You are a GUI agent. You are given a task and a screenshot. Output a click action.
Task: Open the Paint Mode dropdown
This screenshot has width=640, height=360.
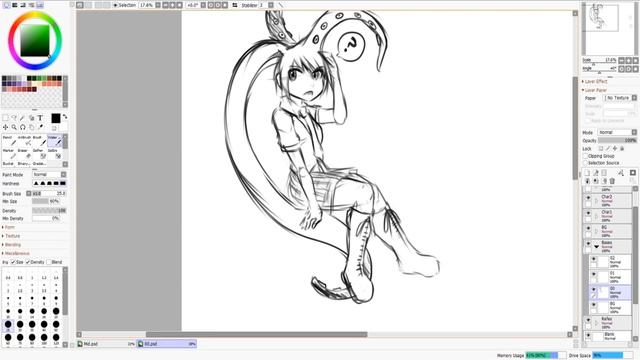tap(49, 174)
